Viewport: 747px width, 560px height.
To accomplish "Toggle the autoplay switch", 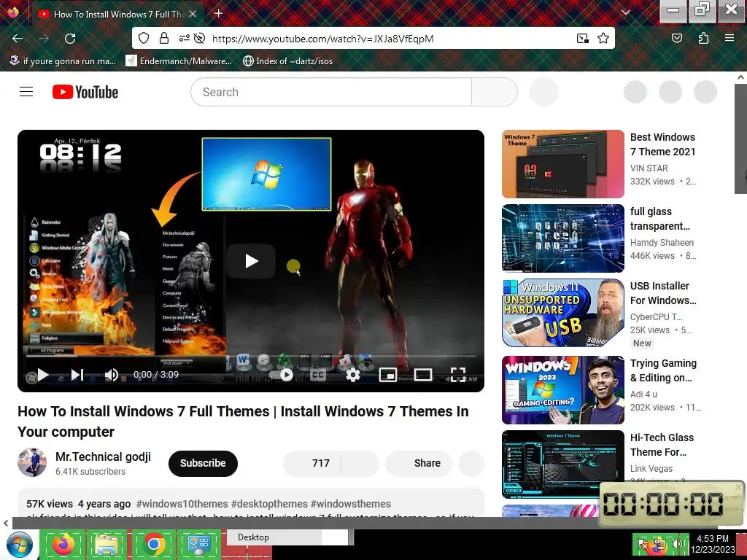I will click(x=281, y=375).
